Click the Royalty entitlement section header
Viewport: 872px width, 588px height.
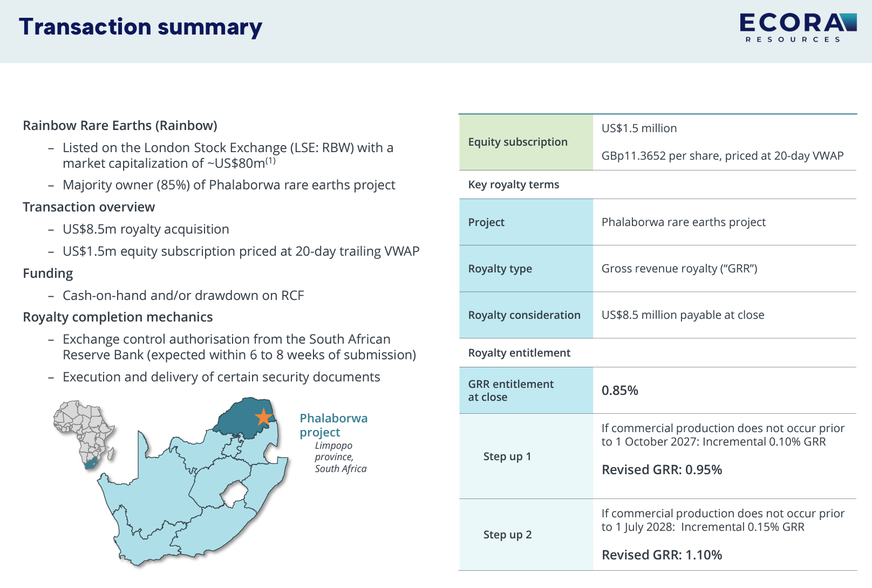tap(519, 353)
